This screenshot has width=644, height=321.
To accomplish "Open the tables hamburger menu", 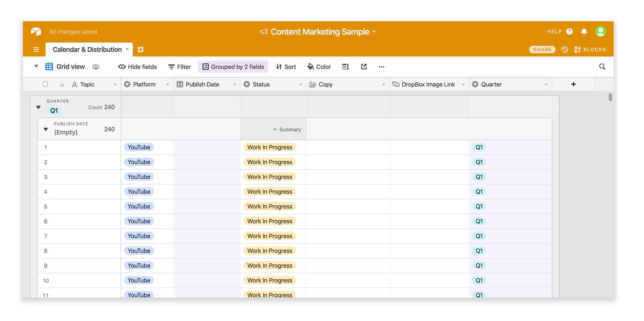I will click(36, 50).
